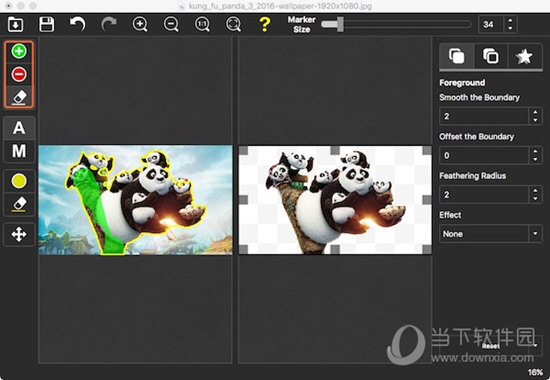
Task: Increase Feathering Radius value
Action: 535,191
